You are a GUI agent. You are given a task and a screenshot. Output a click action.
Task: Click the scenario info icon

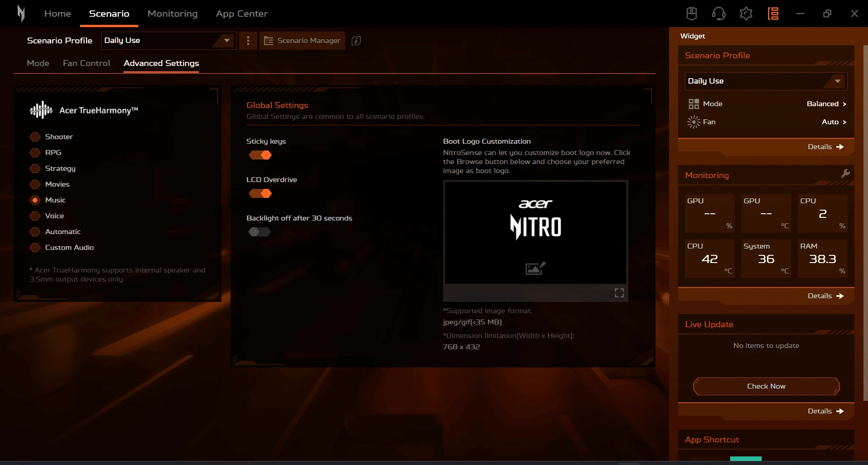point(356,41)
